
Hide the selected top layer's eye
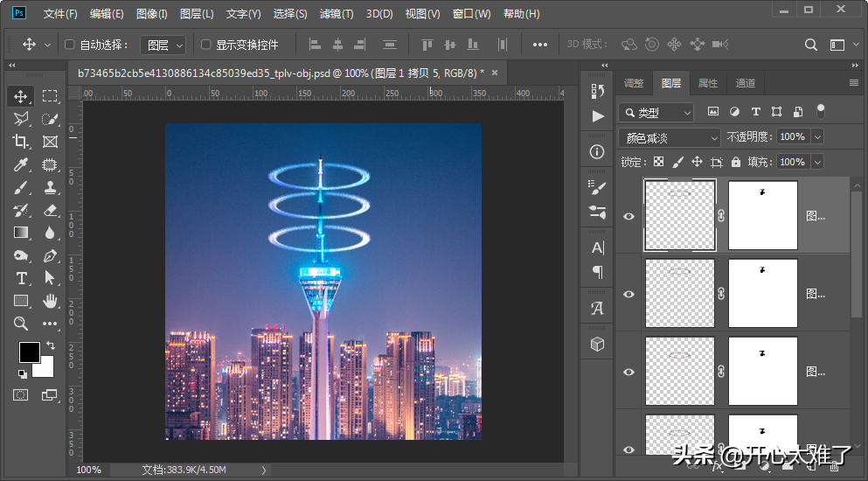[x=628, y=216]
